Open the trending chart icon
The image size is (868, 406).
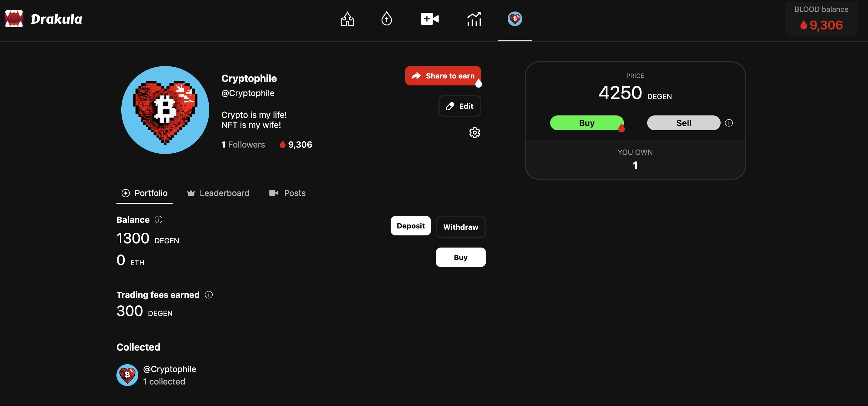[474, 19]
